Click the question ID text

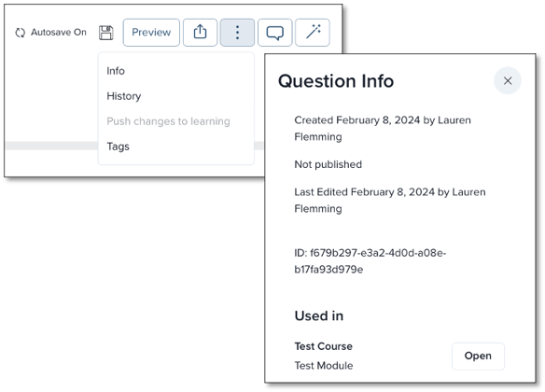pyautogui.click(x=370, y=261)
